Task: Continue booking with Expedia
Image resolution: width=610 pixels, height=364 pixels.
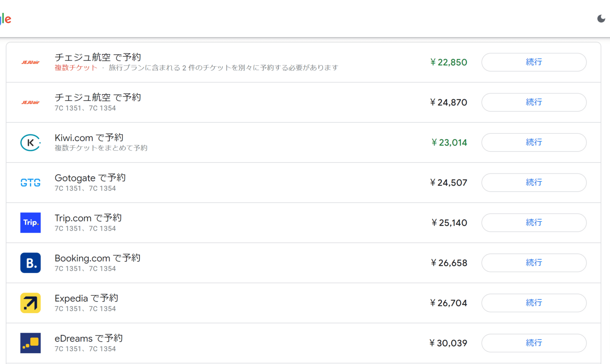Action: (x=534, y=303)
